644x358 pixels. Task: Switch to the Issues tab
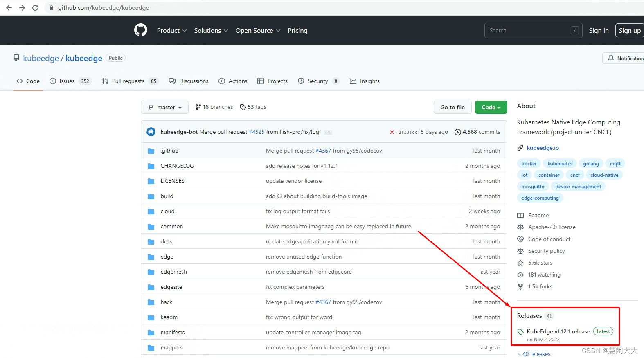[70, 81]
